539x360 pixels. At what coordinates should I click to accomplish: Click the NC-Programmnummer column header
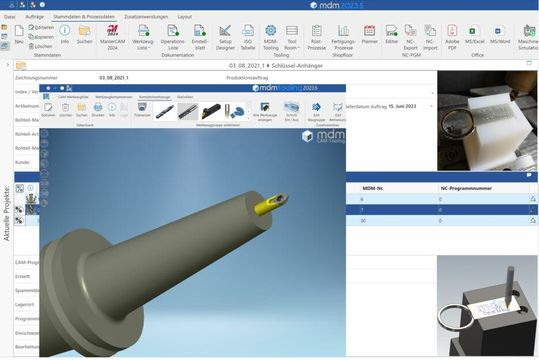466,188
